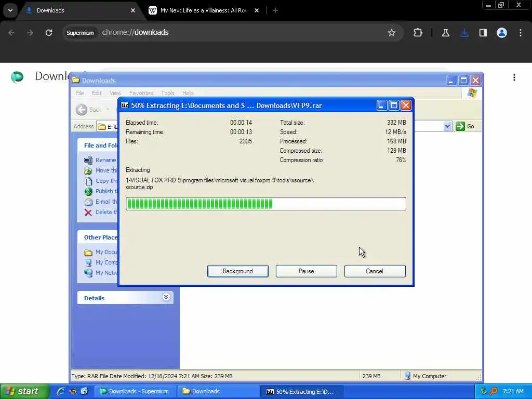Pause the VFP9.rar extraction
Image resolution: width=532 pixels, height=399 pixels.
(x=306, y=271)
